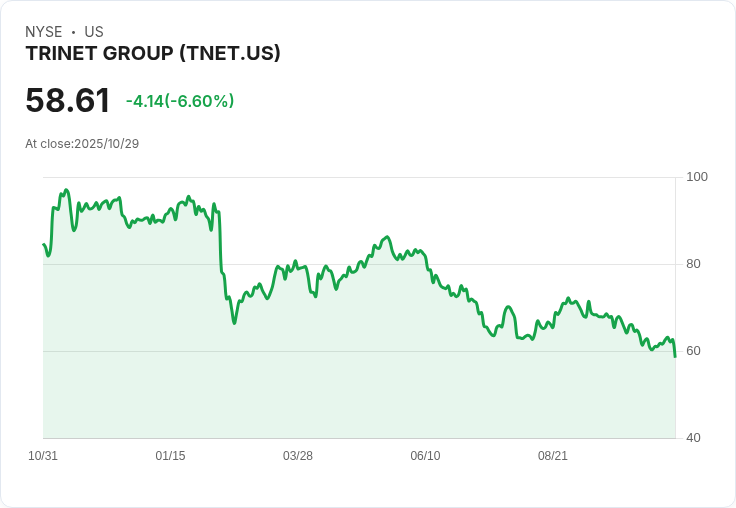Click the 60 y-axis label
The width and height of the screenshot is (736, 508).
tap(693, 351)
